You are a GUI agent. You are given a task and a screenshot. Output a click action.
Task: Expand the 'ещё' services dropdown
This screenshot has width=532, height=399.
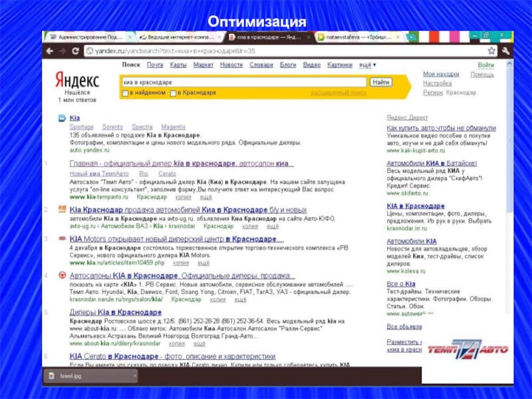[x=368, y=65]
